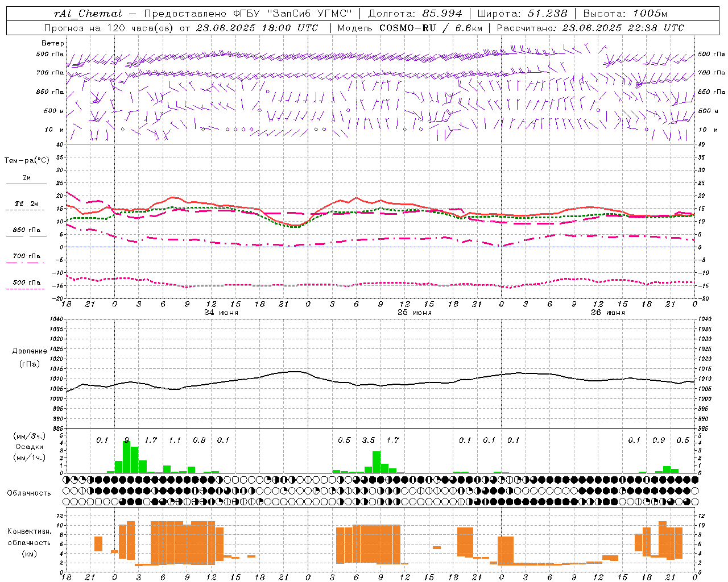The width and height of the screenshot is (728, 582).
Task: Click the 700 гПа temperature legend entry
Action: pyautogui.click(x=26, y=256)
